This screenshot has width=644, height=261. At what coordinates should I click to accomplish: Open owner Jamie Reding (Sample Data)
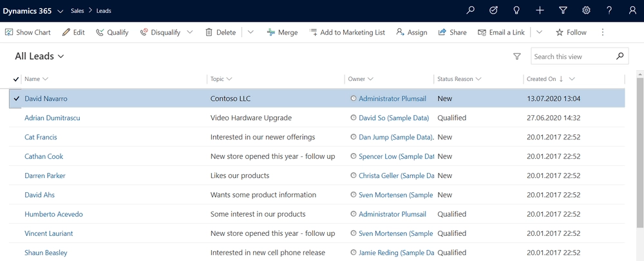point(396,253)
